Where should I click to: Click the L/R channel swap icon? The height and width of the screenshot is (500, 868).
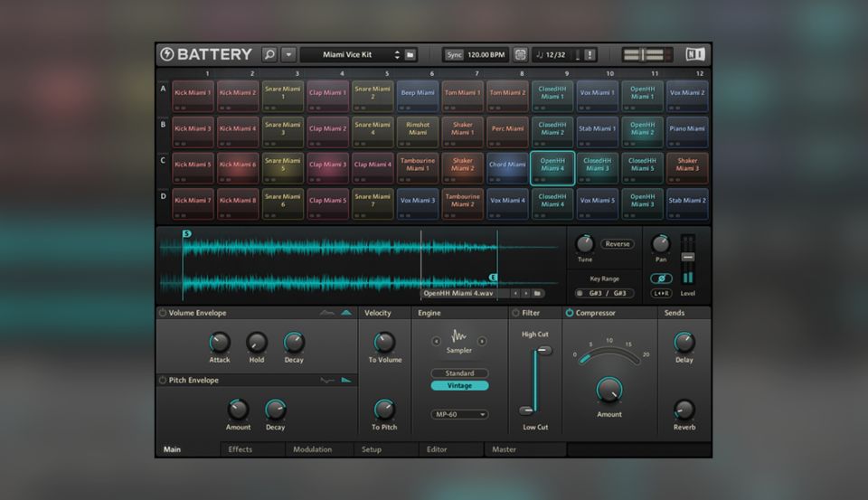(x=661, y=293)
